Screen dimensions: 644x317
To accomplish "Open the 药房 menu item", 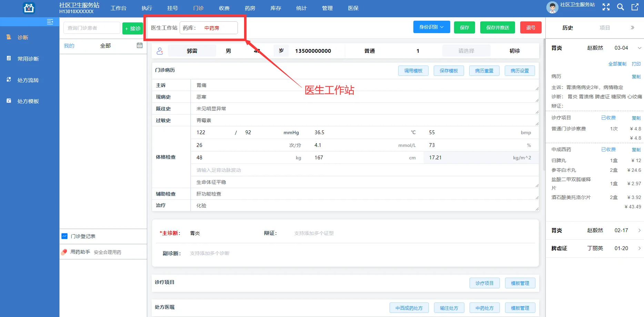I will pyautogui.click(x=250, y=8).
